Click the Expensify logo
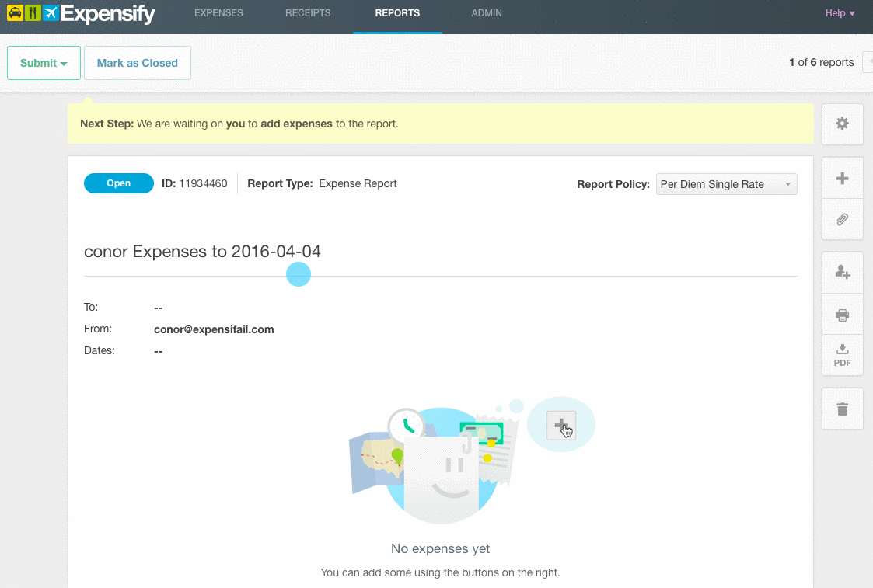873x588 pixels. tap(82, 13)
